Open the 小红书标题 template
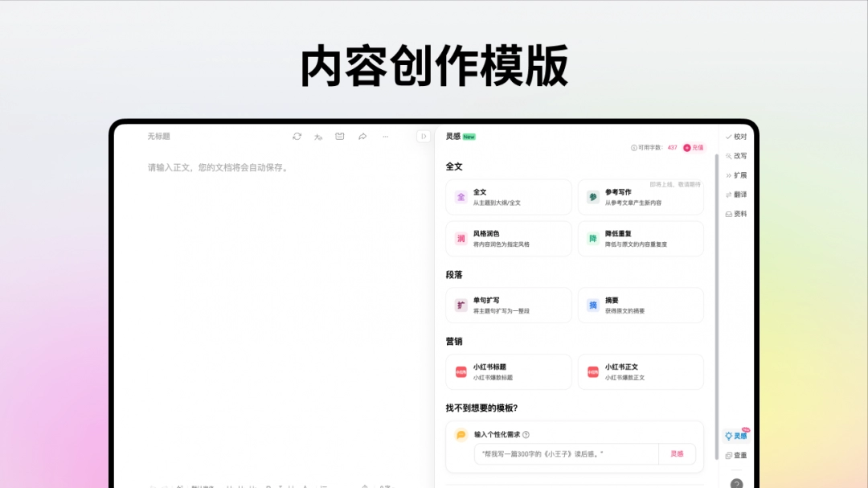This screenshot has height=488, width=868. 508,371
